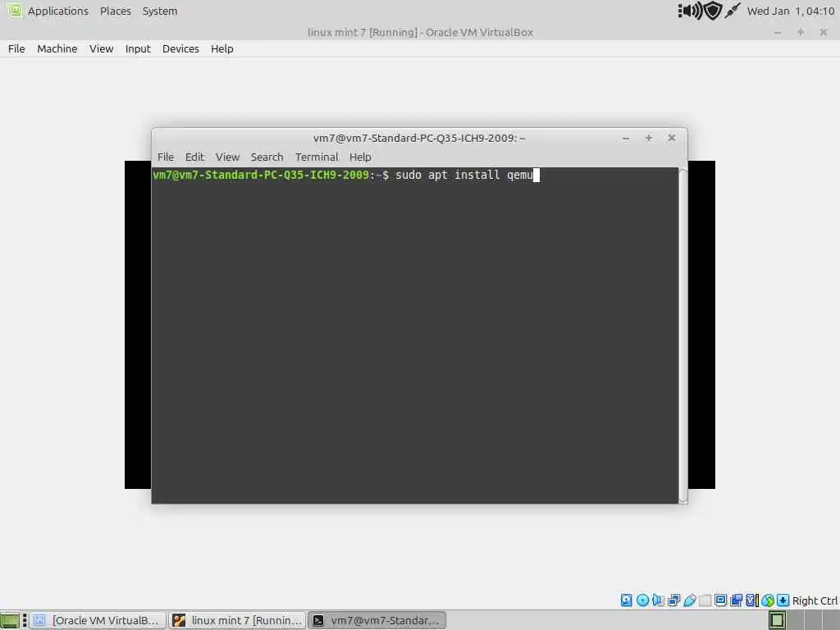This screenshot has height=630, width=840.
Task: Open the terminal Search menu
Action: coord(267,157)
